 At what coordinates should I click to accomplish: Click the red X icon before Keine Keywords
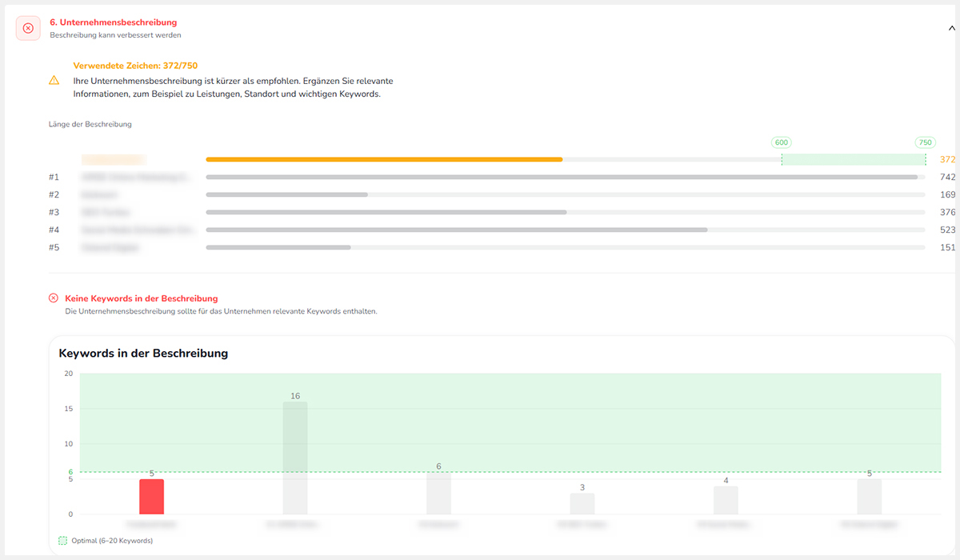pos(54,298)
